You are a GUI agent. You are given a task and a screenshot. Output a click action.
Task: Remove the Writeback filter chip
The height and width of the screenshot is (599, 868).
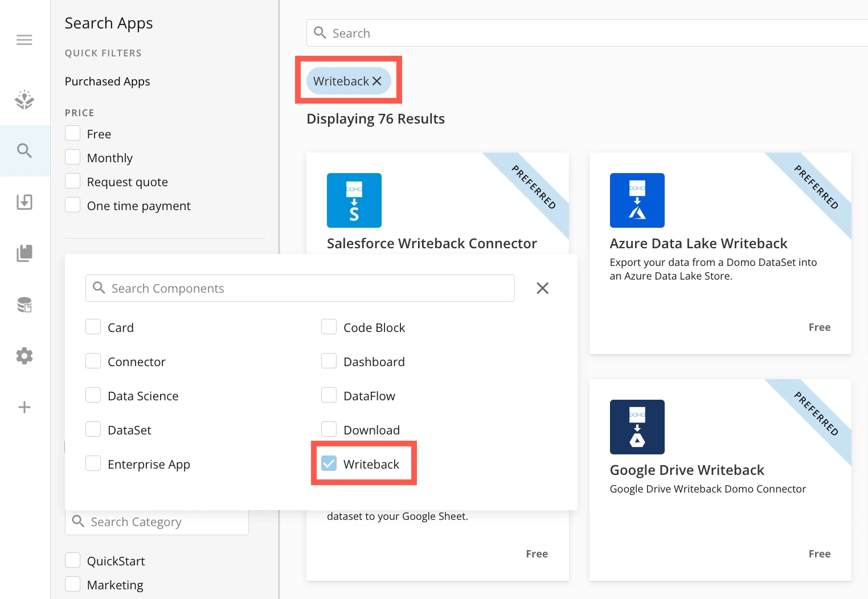377,81
